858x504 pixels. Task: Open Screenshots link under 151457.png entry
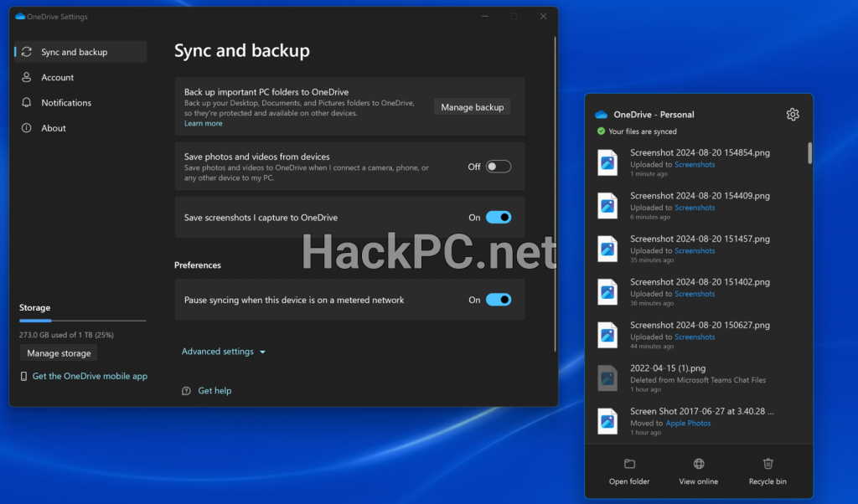[x=695, y=251]
